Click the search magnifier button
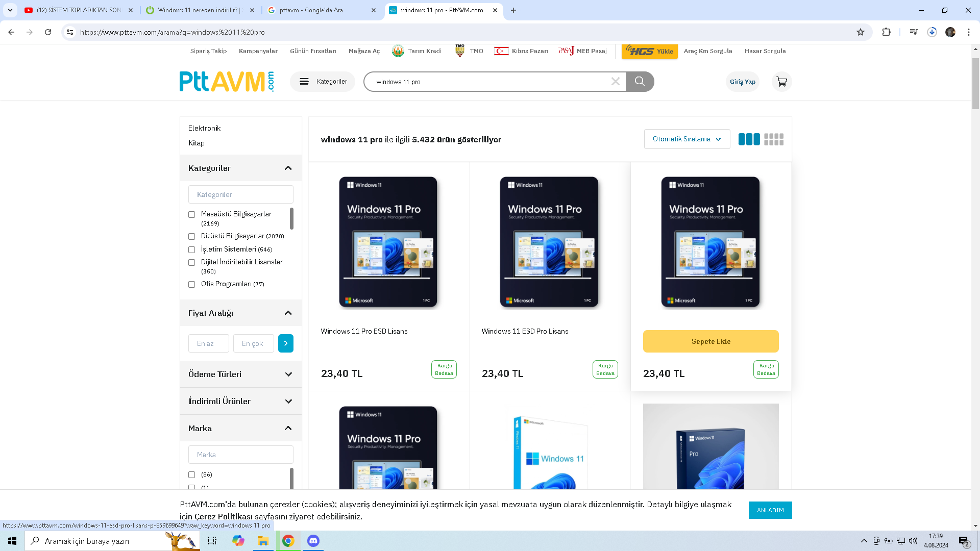980x551 pixels. tap(640, 82)
